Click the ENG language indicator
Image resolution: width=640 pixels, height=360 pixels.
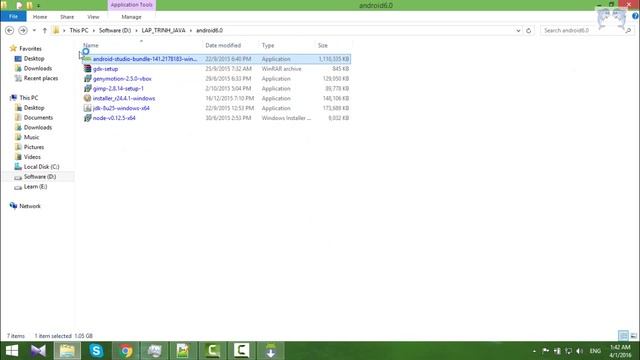click(595, 351)
